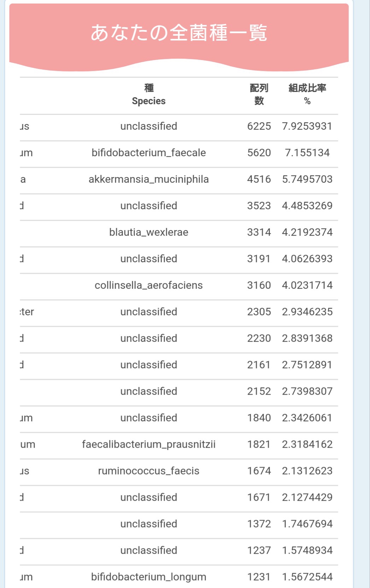Select the unclassified row with count 2305
The image size is (370, 588).
pos(179,312)
